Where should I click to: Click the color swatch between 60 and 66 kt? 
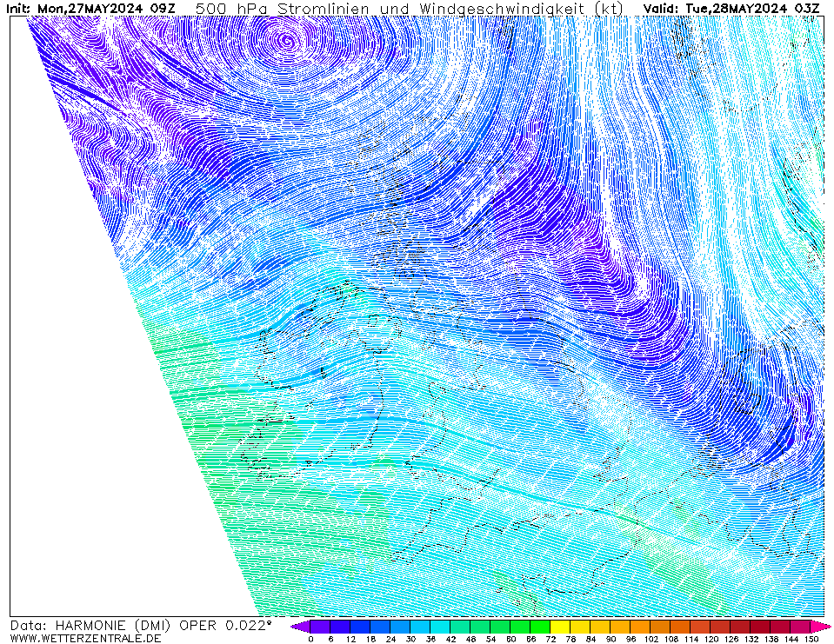[521, 627]
